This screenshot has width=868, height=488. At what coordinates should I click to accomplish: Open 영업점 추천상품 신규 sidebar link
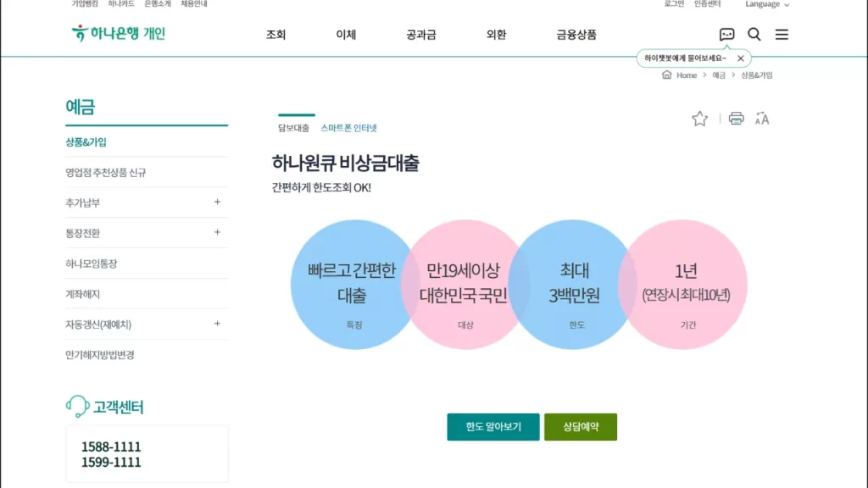106,173
